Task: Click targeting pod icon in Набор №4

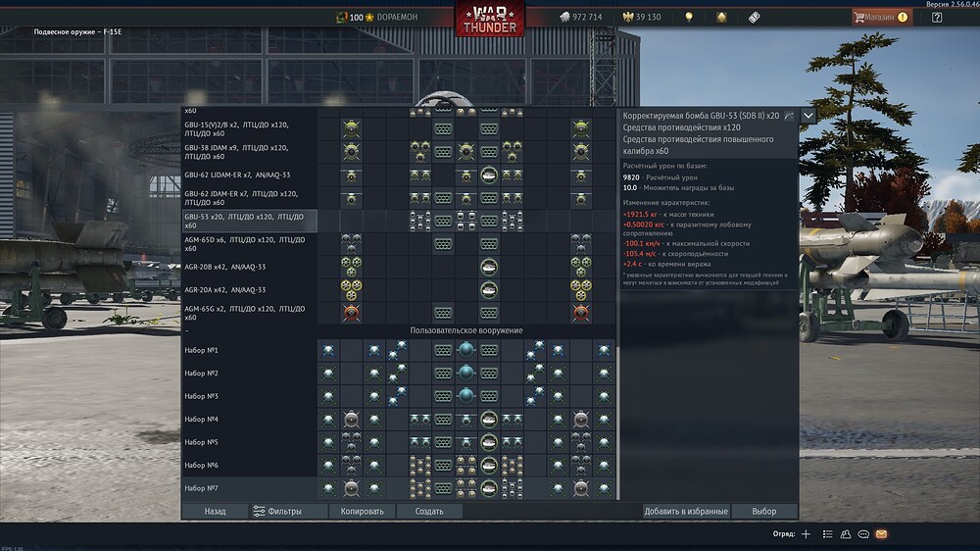Action: pyautogui.click(x=489, y=419)
